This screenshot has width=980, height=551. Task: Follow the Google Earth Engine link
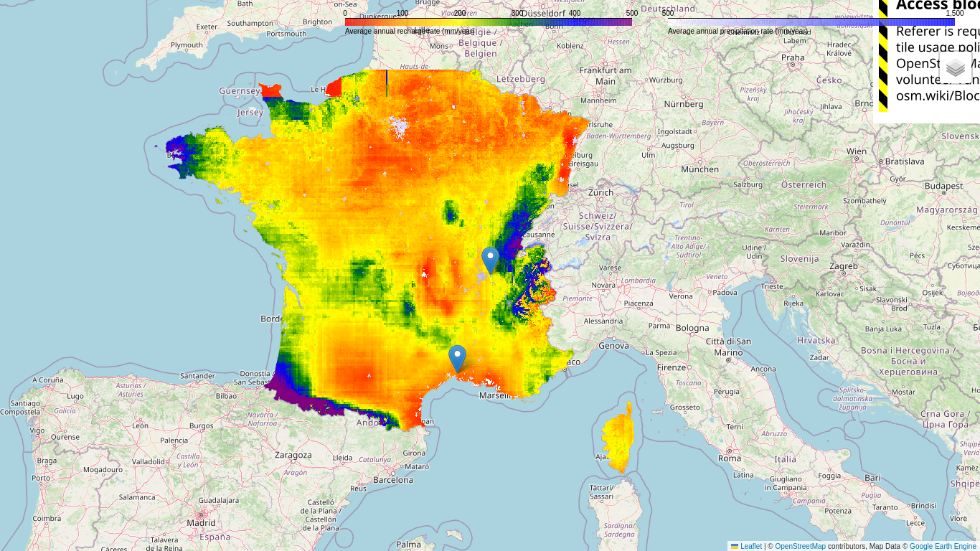click(942, 546)
